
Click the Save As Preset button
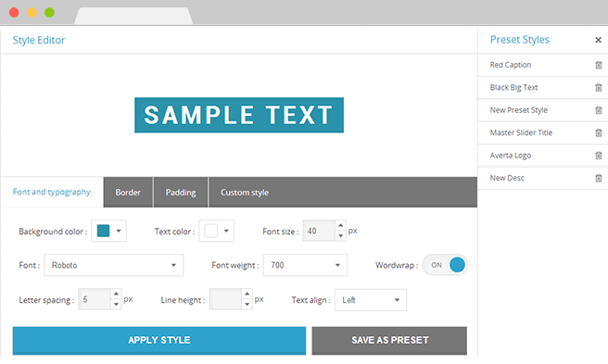(x=389, y=340)
